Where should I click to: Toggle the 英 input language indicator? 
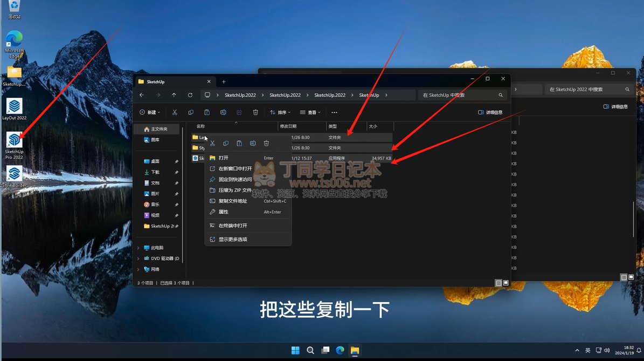point(588,350)
